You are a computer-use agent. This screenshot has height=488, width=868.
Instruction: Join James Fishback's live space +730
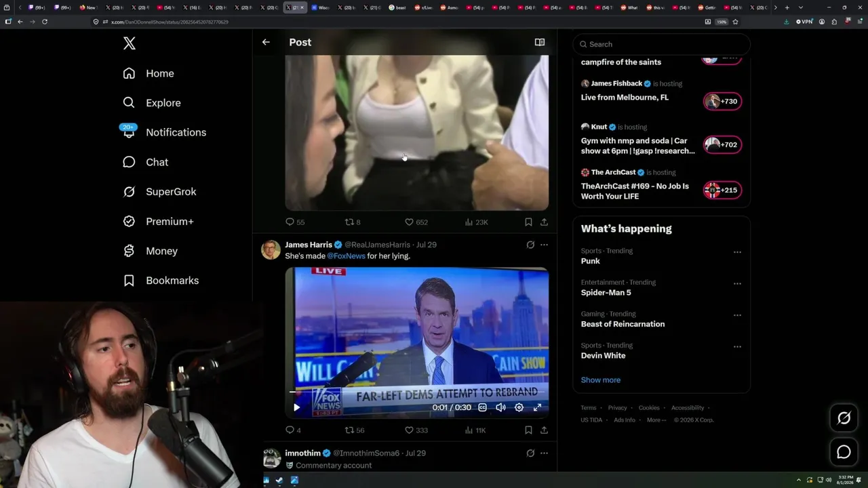coord(722,102)
